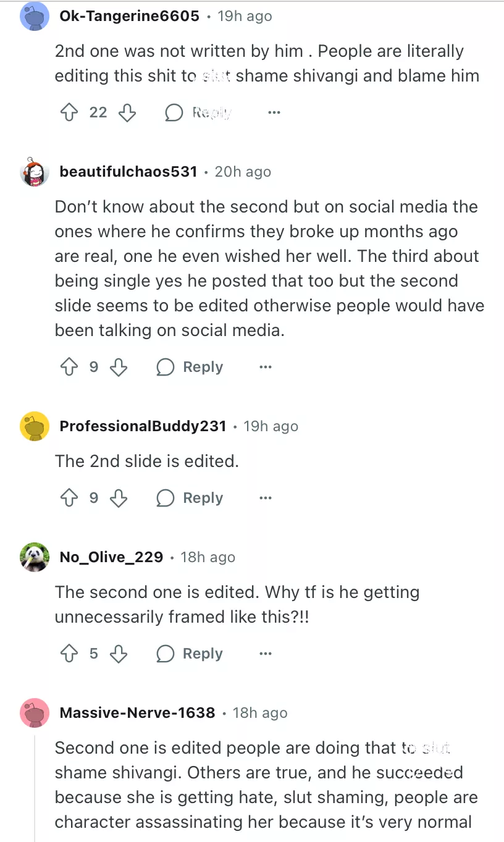Reply to Ok-Tangerine6605's comment
Image resolution: width=504 pixels, height=842 pixels.
click(199, 112)
